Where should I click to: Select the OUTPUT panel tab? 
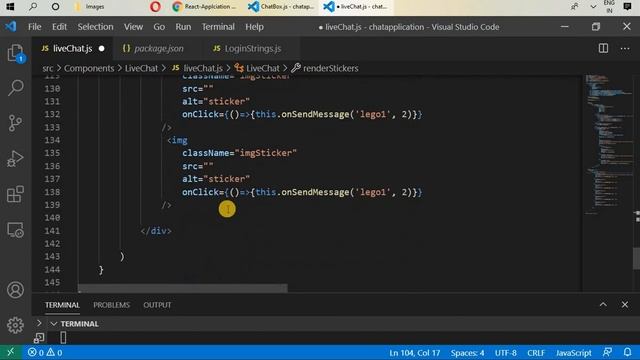pos(157,305)
